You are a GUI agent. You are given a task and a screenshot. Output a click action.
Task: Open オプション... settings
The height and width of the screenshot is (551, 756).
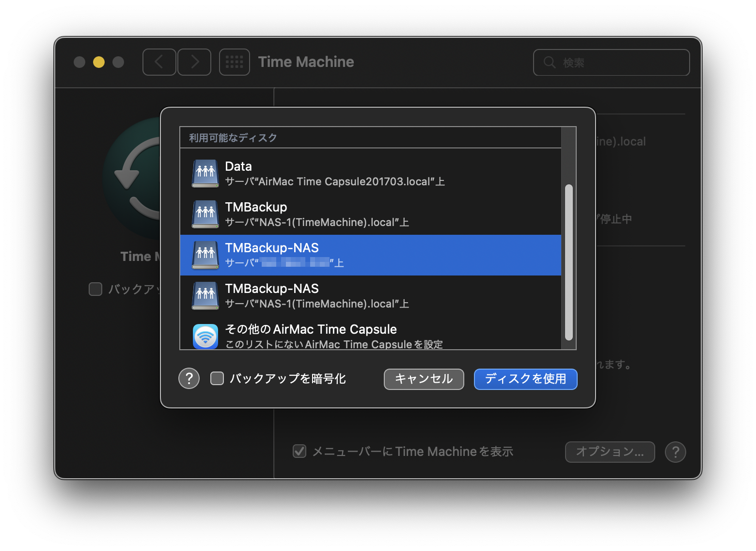pyautogui.click(x=610, y=452)
